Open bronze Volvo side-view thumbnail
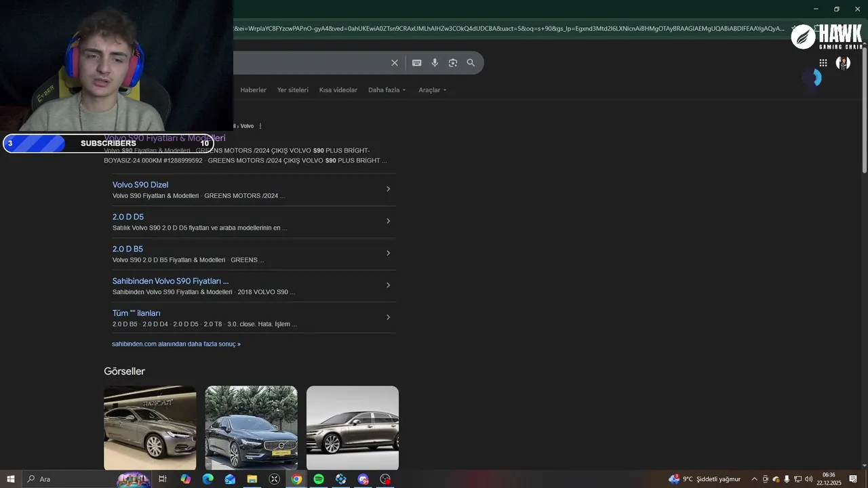868x488 pixels. point(353,428)
